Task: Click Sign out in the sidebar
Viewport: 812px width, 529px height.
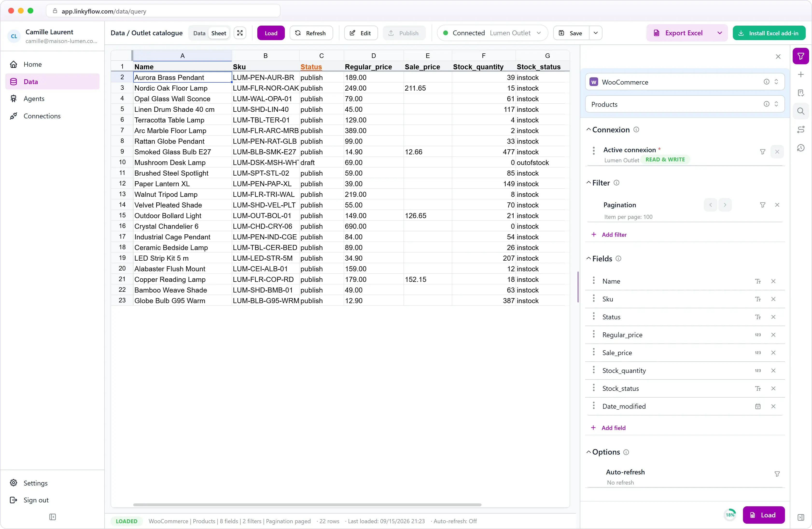Action: 52,500
